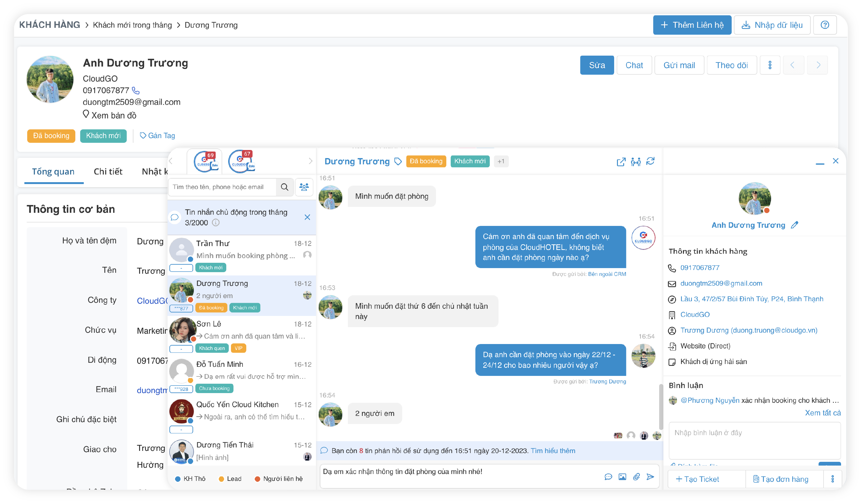The height and width of the screenshot is (504, 862).
Task: Open more actions menu beside Theo dõi
Action: 769,65
